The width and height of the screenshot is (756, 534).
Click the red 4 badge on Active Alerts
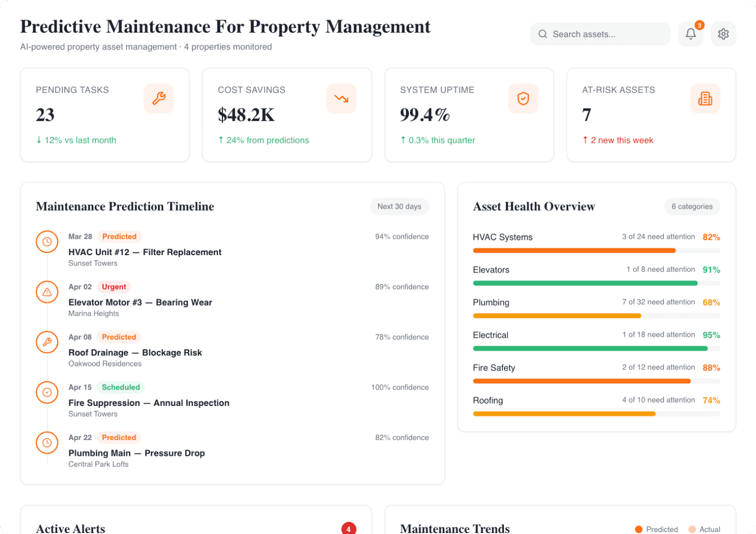click(349, 529)
